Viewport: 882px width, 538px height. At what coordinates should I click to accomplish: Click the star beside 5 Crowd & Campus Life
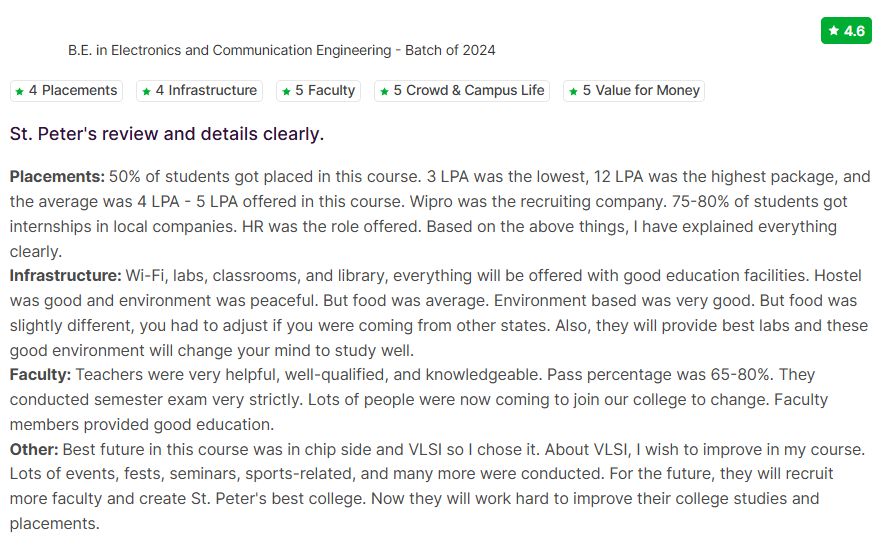click(385, 91)
